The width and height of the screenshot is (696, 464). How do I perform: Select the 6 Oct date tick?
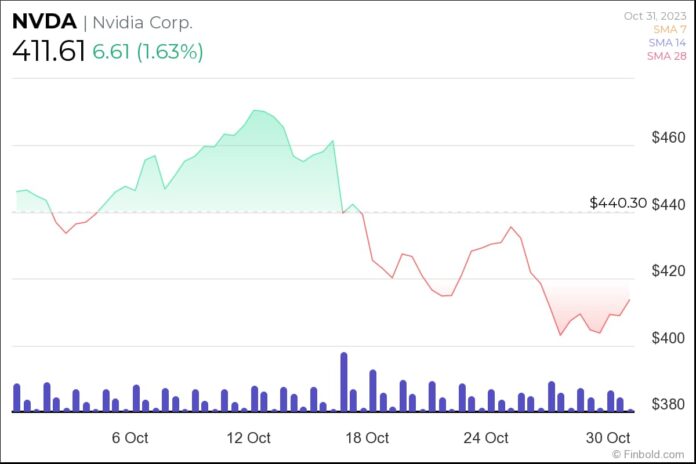[x=130, y=438]
